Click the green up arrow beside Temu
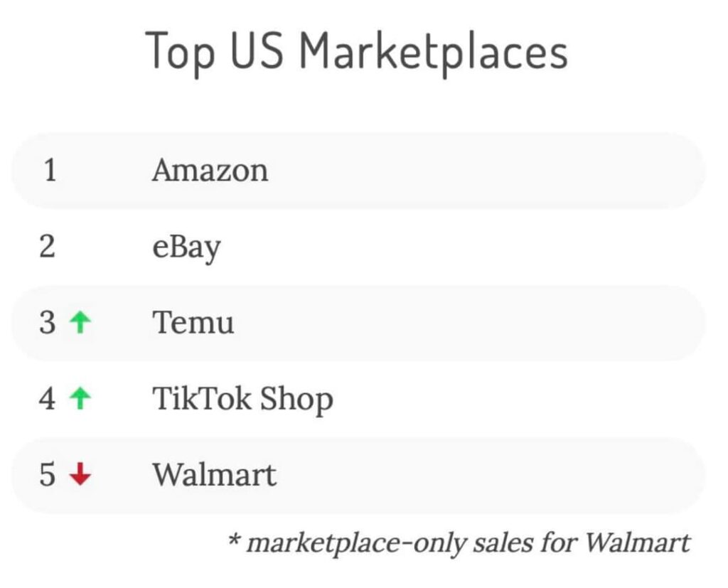The height and width of the screenshot is (588, 728). coord(80,322)
